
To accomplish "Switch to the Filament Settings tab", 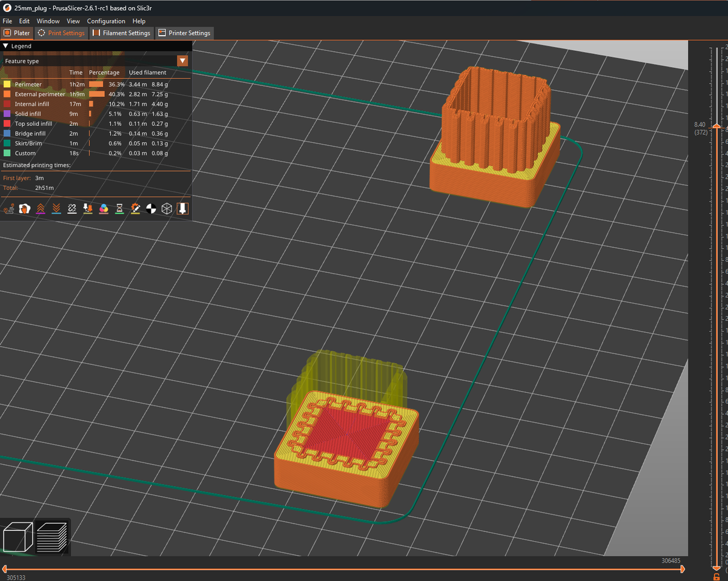I will (x=122, y=33).
